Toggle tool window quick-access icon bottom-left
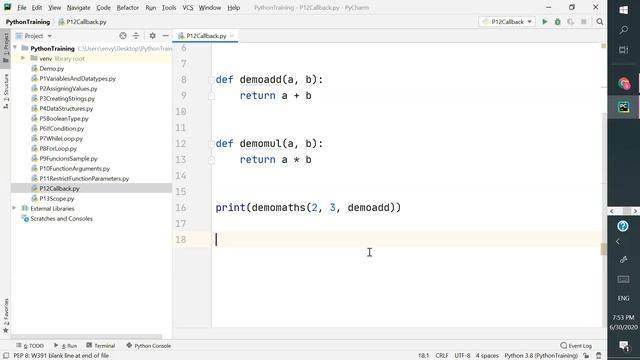Viewport: 640px width, 360px height. pyautogui.click(x=6, y=356)
